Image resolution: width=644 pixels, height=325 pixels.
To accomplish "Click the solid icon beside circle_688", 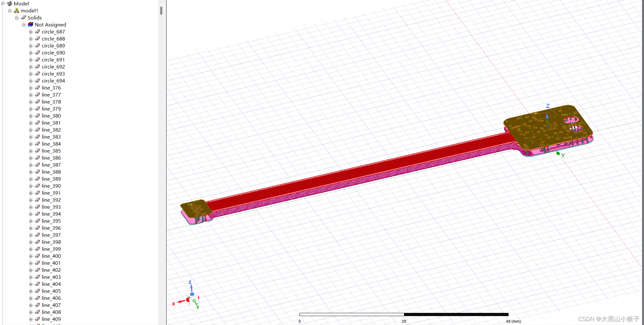I will [x=38, y=39].
